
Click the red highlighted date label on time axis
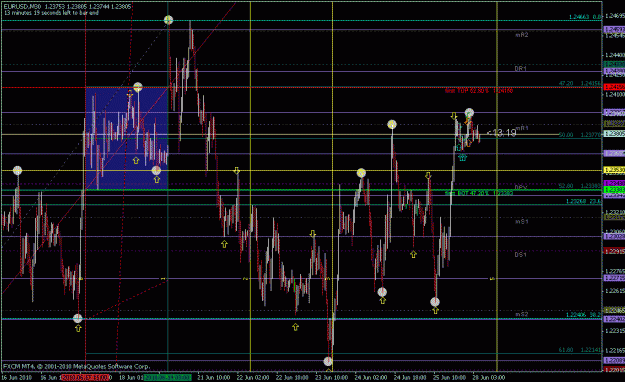[85, 377]
